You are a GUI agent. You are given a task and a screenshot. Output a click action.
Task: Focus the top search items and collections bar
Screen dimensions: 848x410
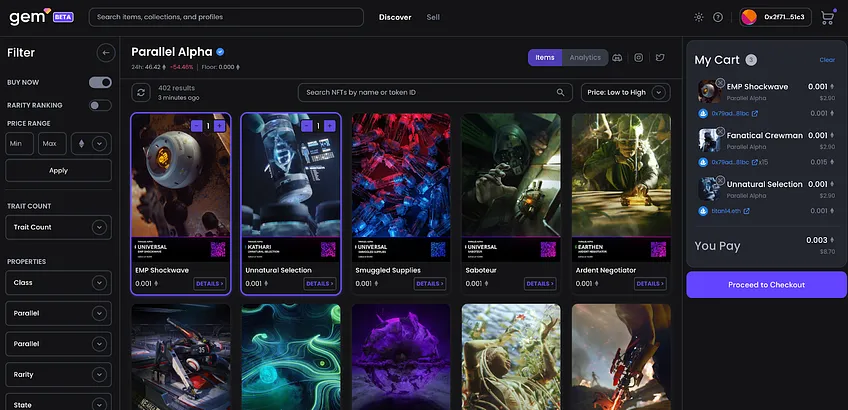(226, 17)
